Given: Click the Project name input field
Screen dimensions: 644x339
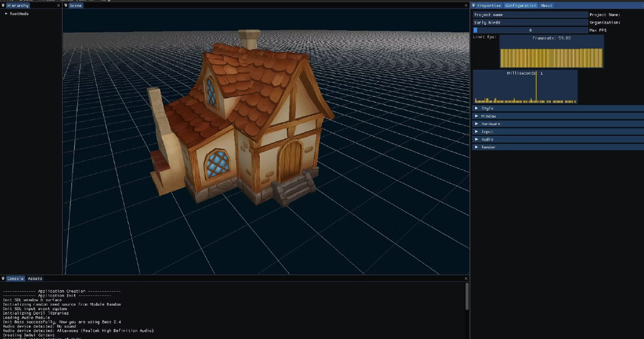Looking at the screenshot, I should tap(530, 15).
